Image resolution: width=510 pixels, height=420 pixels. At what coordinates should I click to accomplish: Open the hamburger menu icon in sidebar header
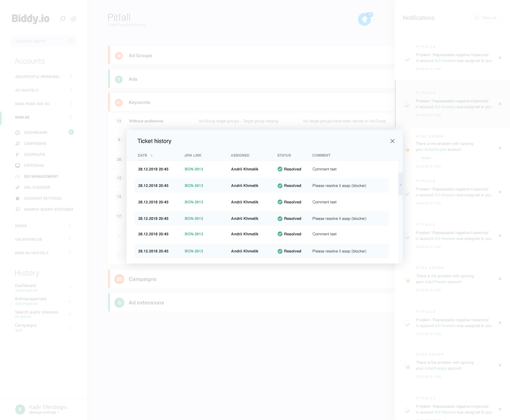pos(74,19)
